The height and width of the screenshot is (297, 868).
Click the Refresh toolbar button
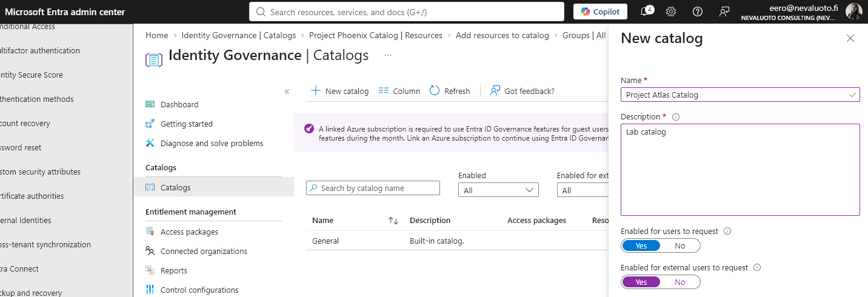point(450,91)
